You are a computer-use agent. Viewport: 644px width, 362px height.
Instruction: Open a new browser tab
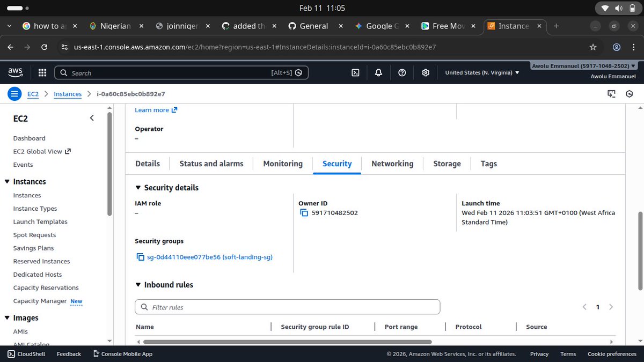(x=556, y=26)
